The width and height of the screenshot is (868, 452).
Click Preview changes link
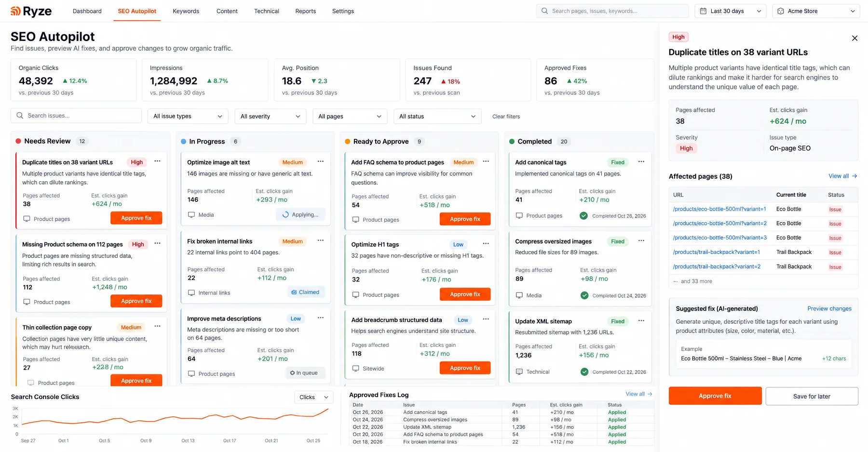coord(829,308)
